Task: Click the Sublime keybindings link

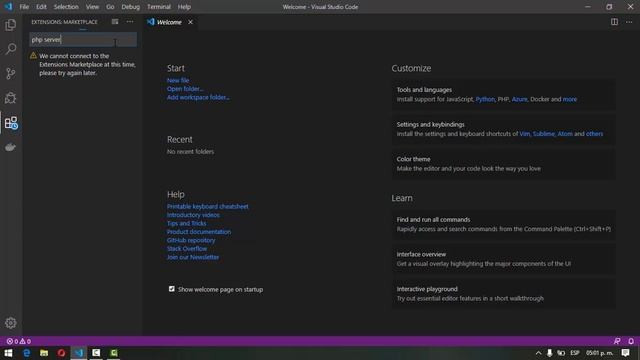Action: click(x=544, y=134)
